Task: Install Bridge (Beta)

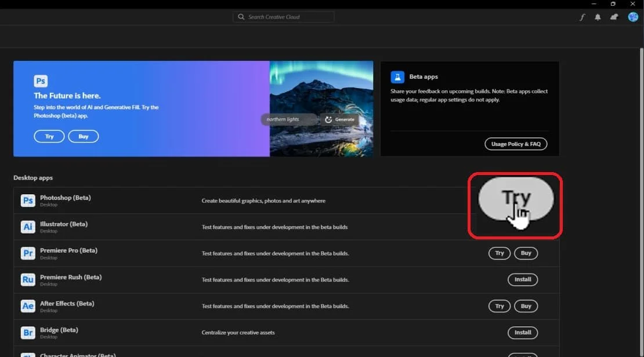Action: click(x=523, y=333)
